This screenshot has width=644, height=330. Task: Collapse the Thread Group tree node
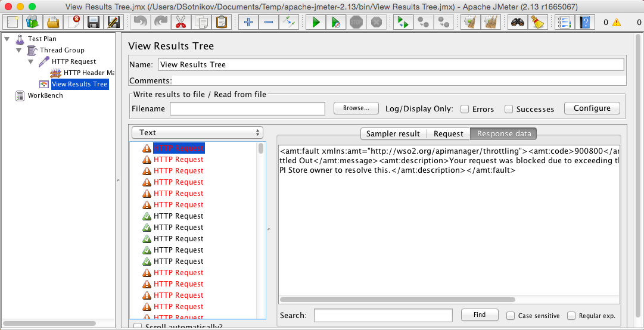[19, 50]
